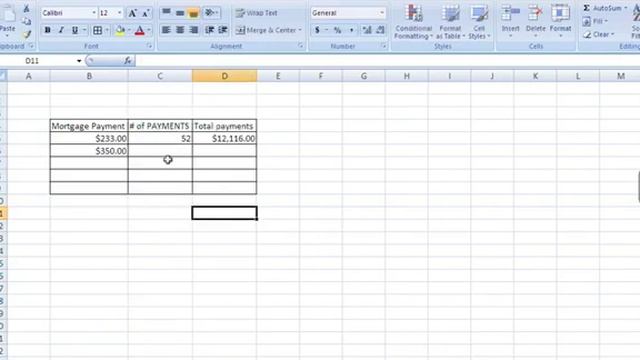Open the Borders dropdown arrow
Screen dimensions: 640x360
[x=107, y=30]
